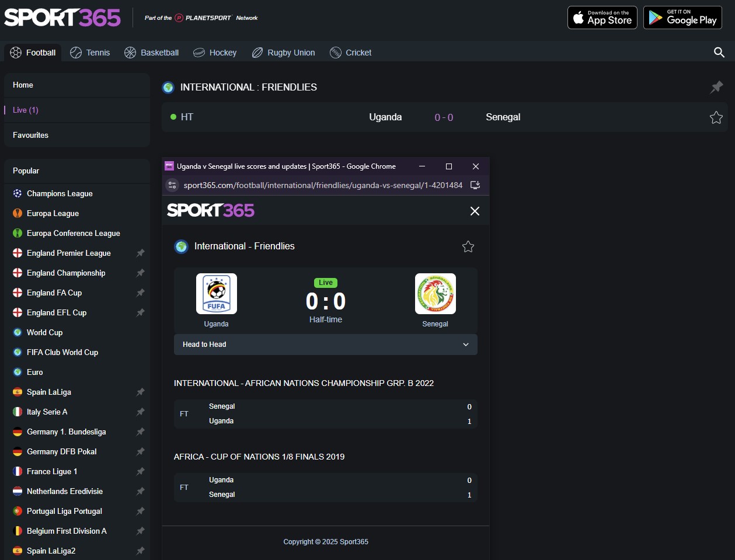Pin Germany DFB Pokal
The width and height of the screenshot is (735, 560).
(x=140, y=451)
